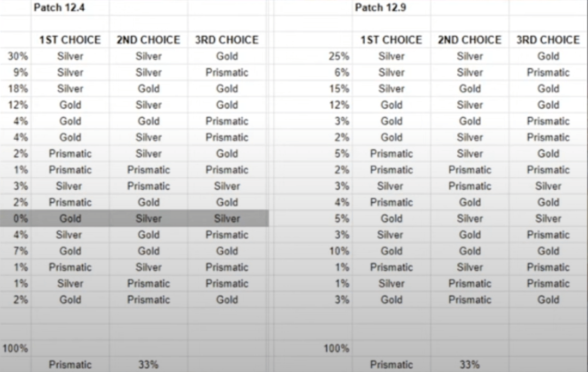Click the bottom Prismatic label cell under Patch 12.4

click(70, 364)
